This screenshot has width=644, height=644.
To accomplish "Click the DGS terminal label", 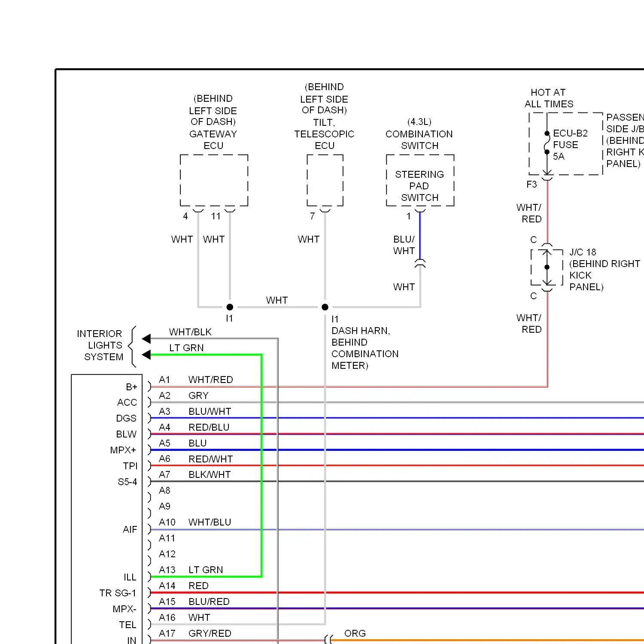I will coord(126,418).
